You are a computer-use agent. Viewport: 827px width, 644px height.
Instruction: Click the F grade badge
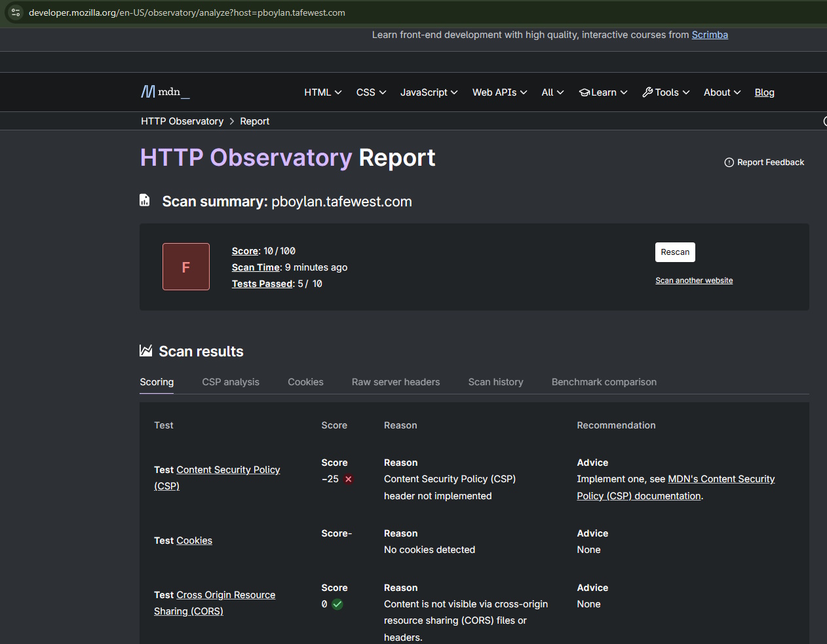[186, 267]
